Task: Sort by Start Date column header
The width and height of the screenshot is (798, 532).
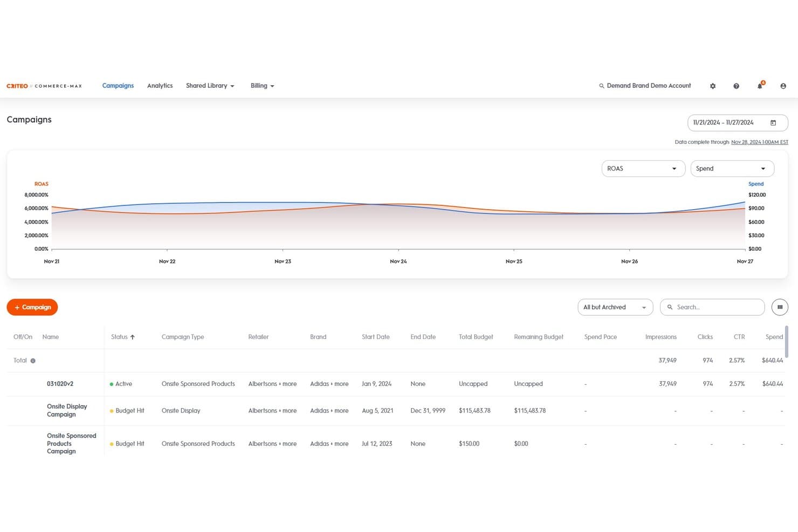Action: tap(376, 337)
